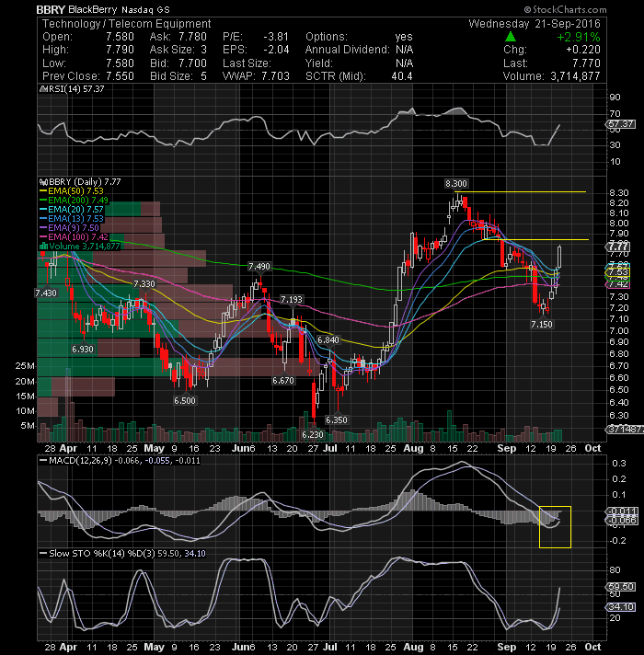The image size is (644, 655).
Task: Click the 6.930 low price label
Action: (x=83, y=350)
